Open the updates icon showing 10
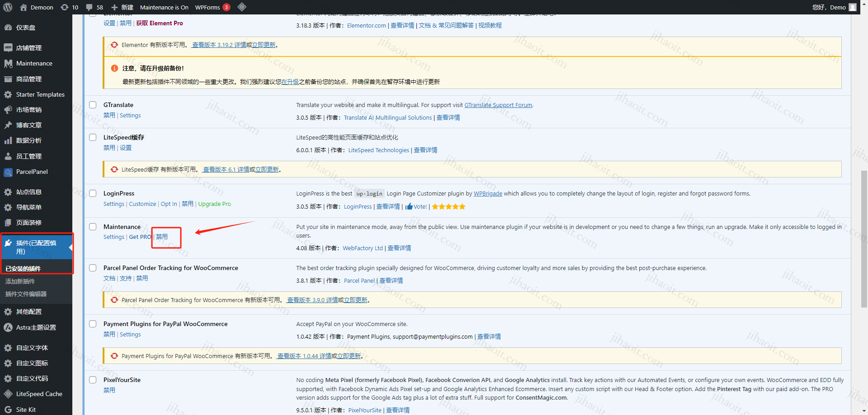The height and width of the screenshot is (415, 868). pyautogui.click(x=65, y=7)
